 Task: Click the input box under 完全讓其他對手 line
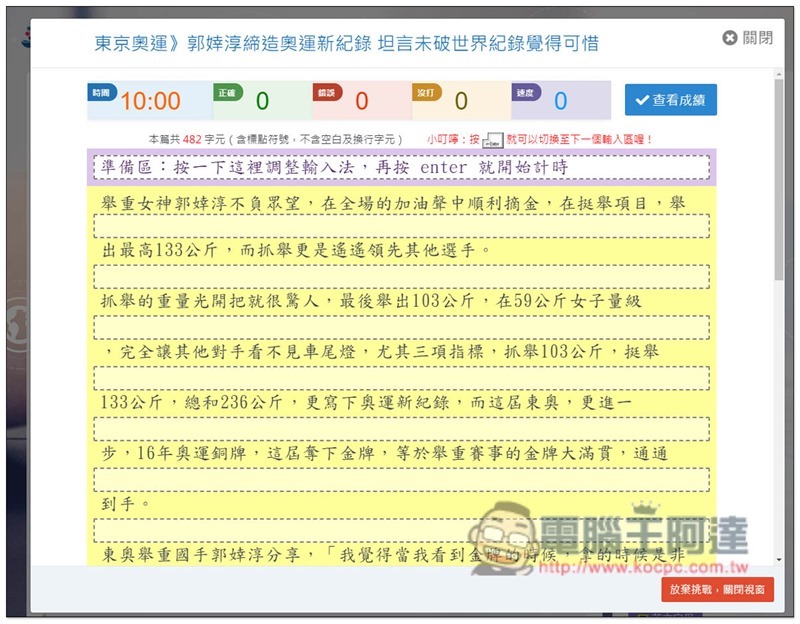pyautogui.click(x=400, y=378)
